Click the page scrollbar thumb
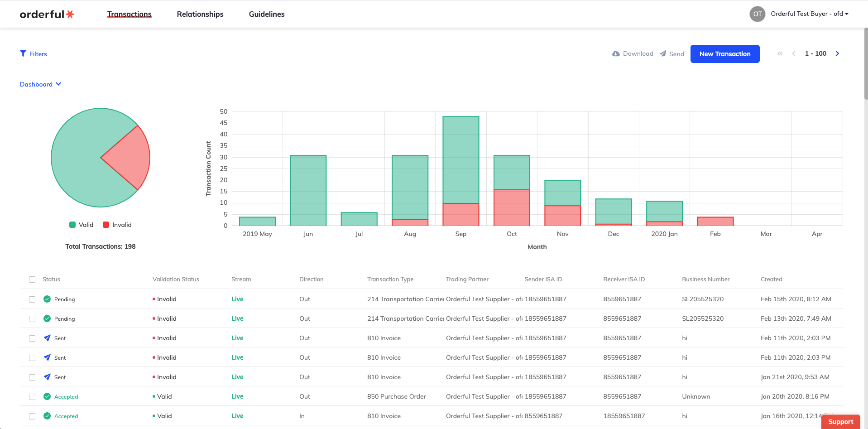 coord(866,63)
